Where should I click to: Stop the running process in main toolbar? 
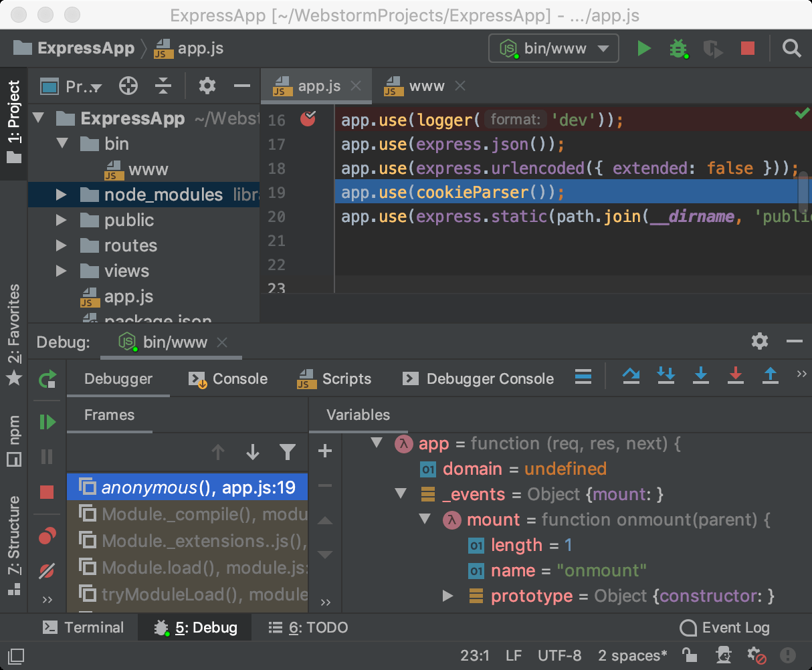[748, 48]
